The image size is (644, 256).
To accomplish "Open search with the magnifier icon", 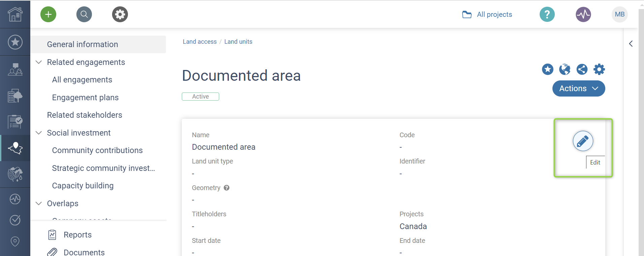I will click(84, 14).
